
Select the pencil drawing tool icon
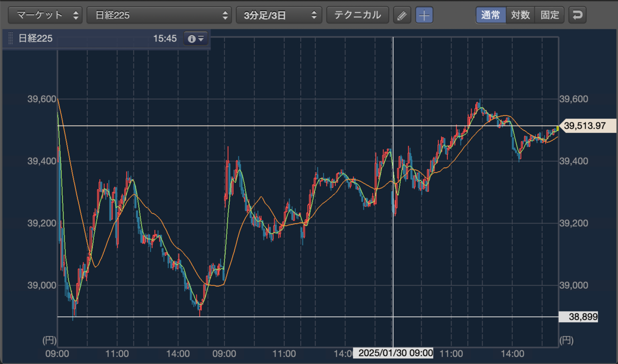[402, 15]
